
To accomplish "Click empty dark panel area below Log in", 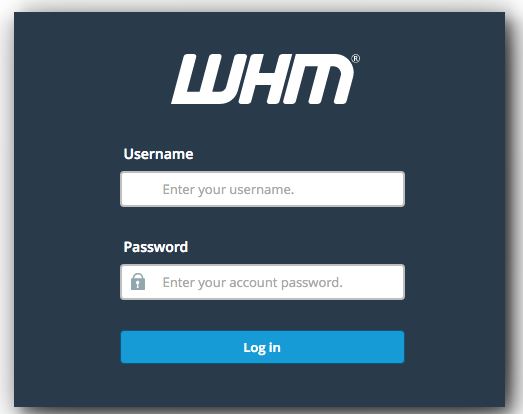I will click(263, 385).
